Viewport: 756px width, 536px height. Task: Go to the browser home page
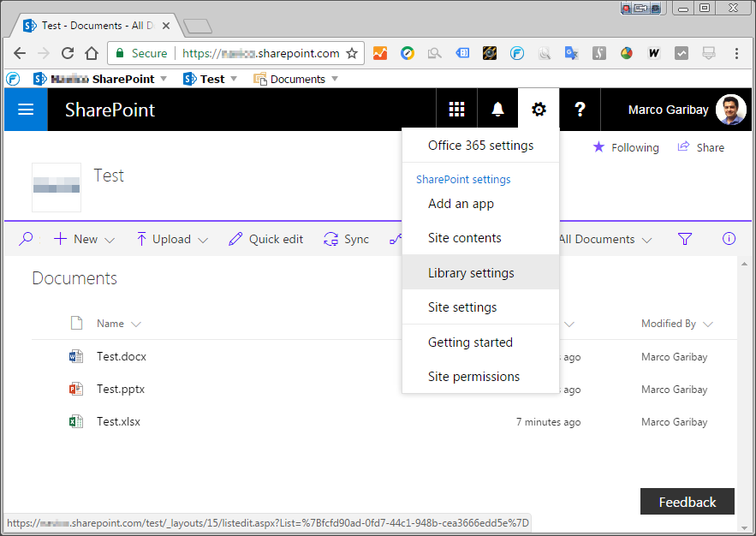point(92,53)
